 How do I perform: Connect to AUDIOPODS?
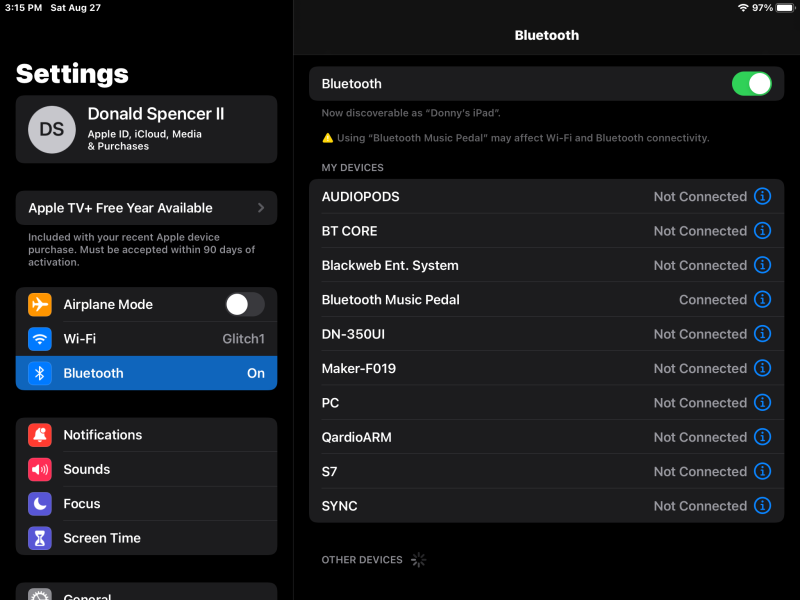pyautogui.click(x=546, y=196)
